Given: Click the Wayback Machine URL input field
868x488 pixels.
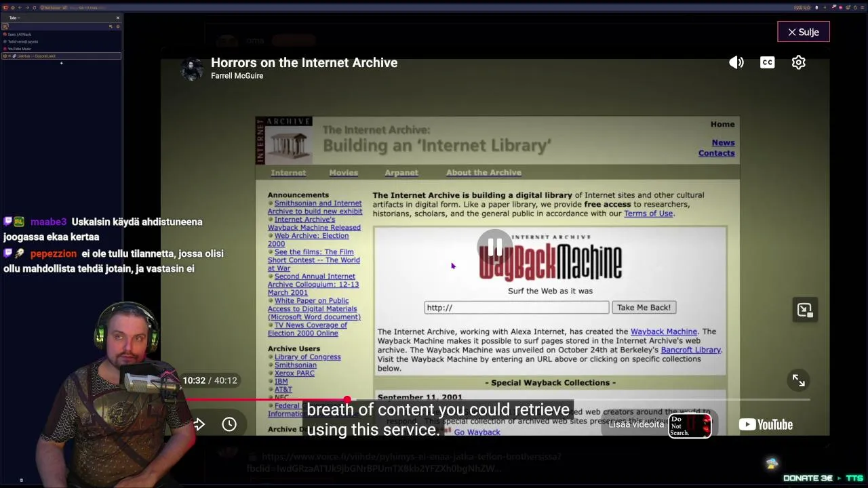Looking at the screenshot, I should (517, 308).
